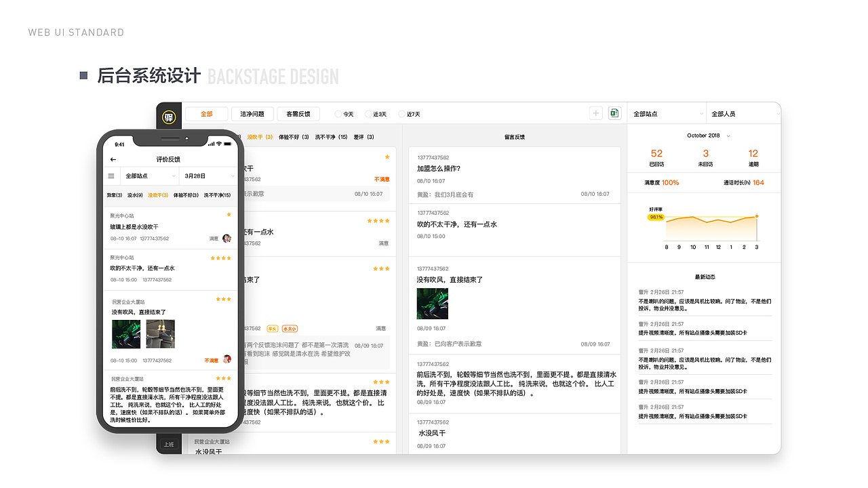Viewport: 868px width, 488px height.
Task: Click the 上班 button in sidebar bottom
Action: [x=169, y=445]
